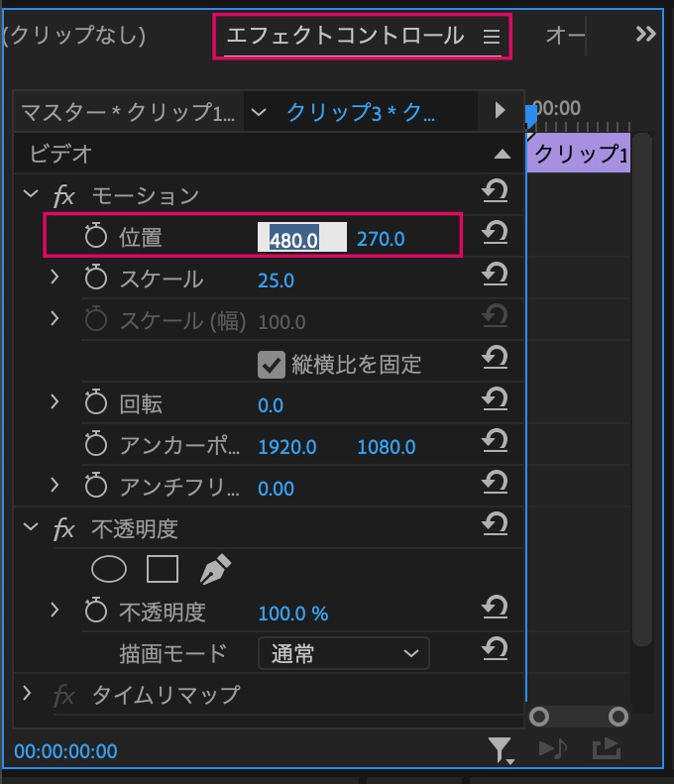
Task: Reset the 位置 parameter
Action: click(x=495, y=234)
